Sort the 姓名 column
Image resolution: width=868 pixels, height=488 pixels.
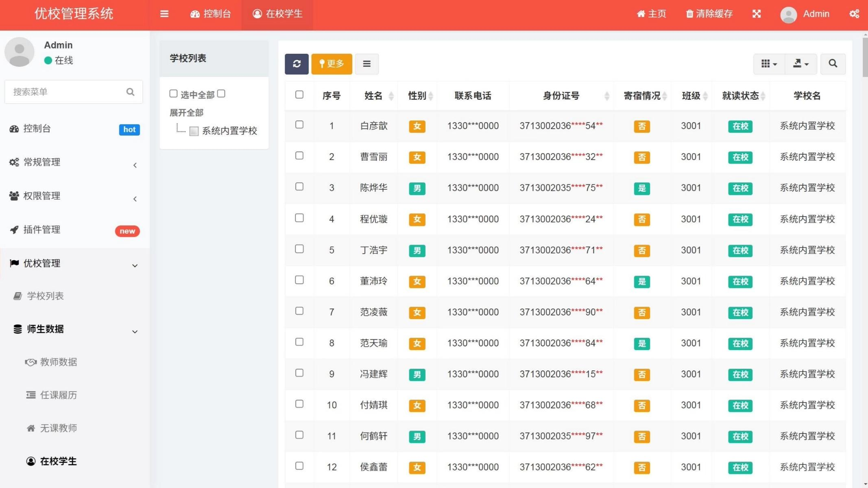click(391, 96)
